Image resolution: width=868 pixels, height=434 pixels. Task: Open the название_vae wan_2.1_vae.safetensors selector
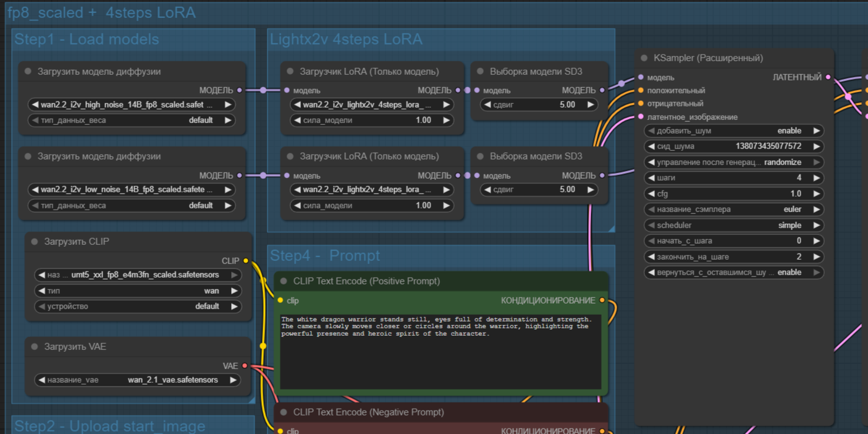138,380
